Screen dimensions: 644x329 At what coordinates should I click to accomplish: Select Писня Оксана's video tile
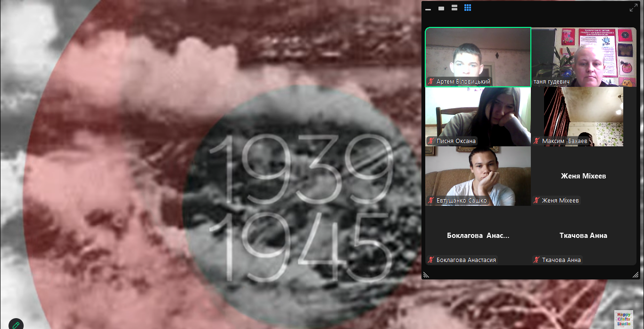pos(478,117)
